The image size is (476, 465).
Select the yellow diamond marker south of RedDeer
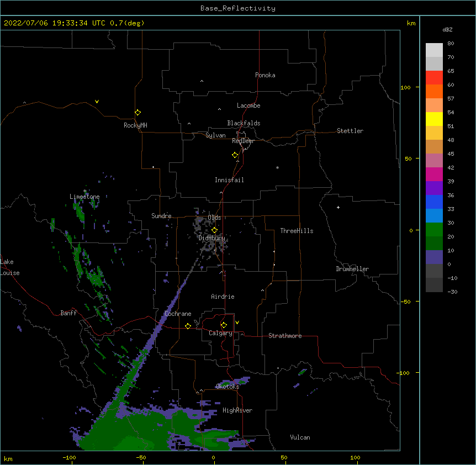pyautogui.click(x=235, y=155)
